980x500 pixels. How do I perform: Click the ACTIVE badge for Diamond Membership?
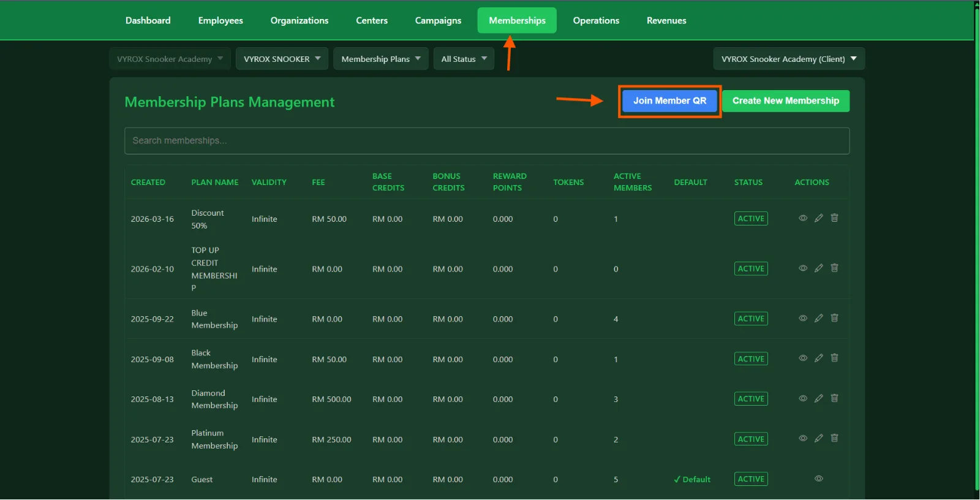click(x=751, y=399)
